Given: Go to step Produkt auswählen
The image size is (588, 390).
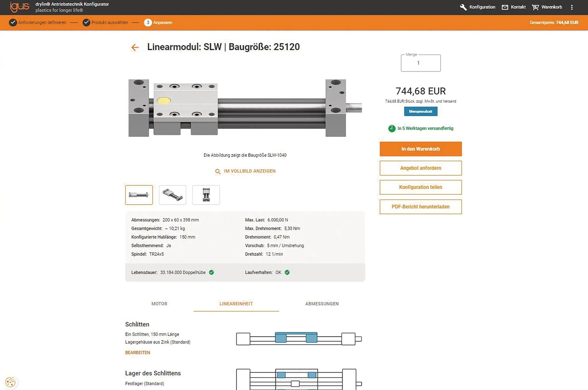Looking at the screenshot, I should (x=105, y=22).
